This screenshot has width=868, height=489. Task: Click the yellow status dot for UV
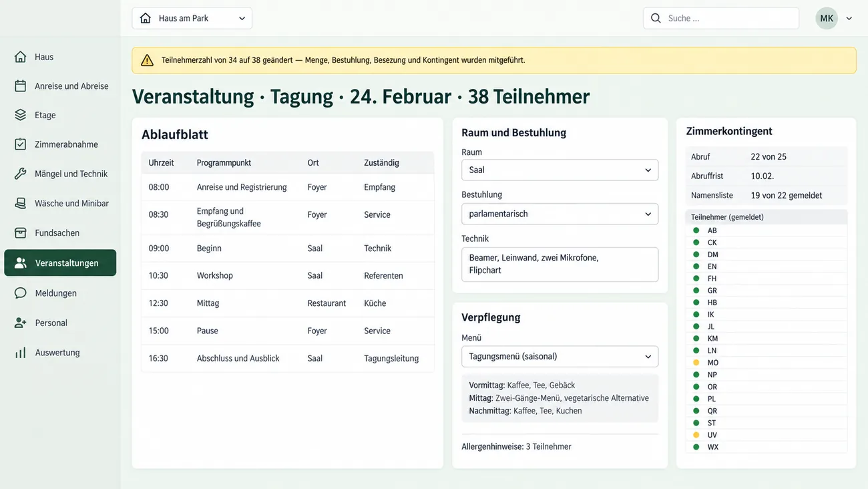(696, 435)
